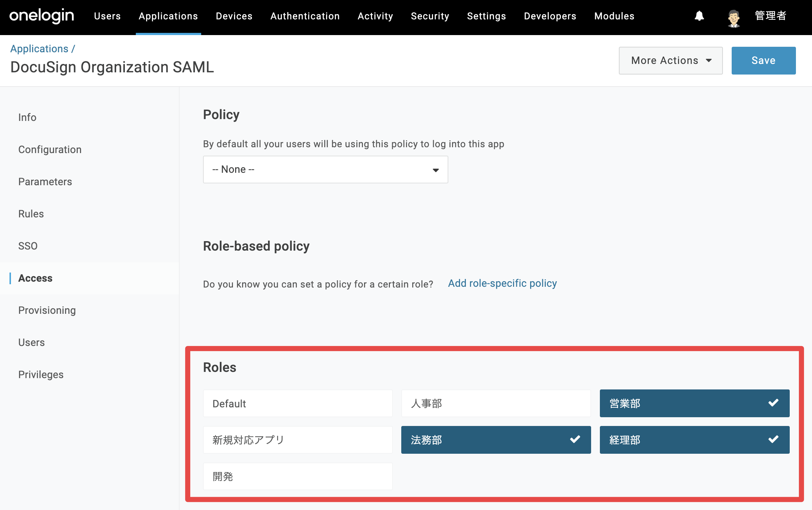Open the notifications bell
Viewport: 812px width, 510px height.
[699, 16]
